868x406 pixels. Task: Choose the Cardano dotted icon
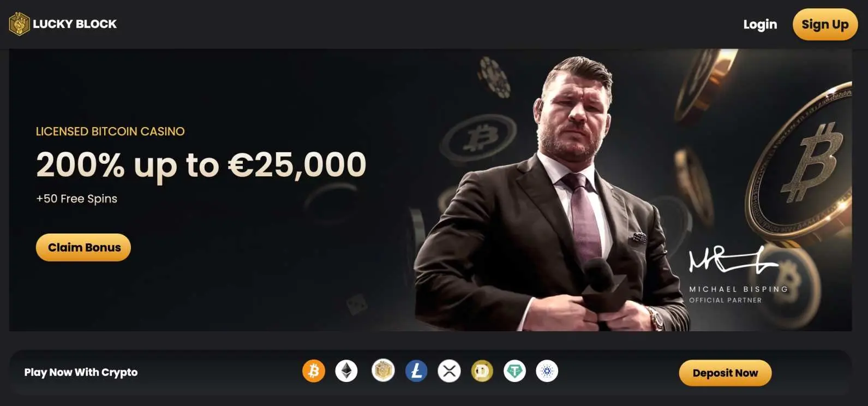(547, 372)
